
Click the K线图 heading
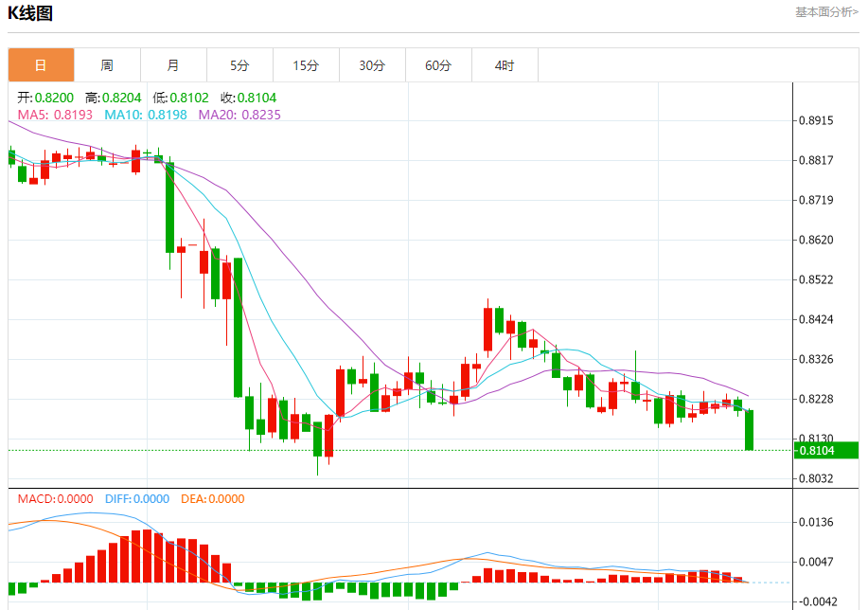[30, 12]
